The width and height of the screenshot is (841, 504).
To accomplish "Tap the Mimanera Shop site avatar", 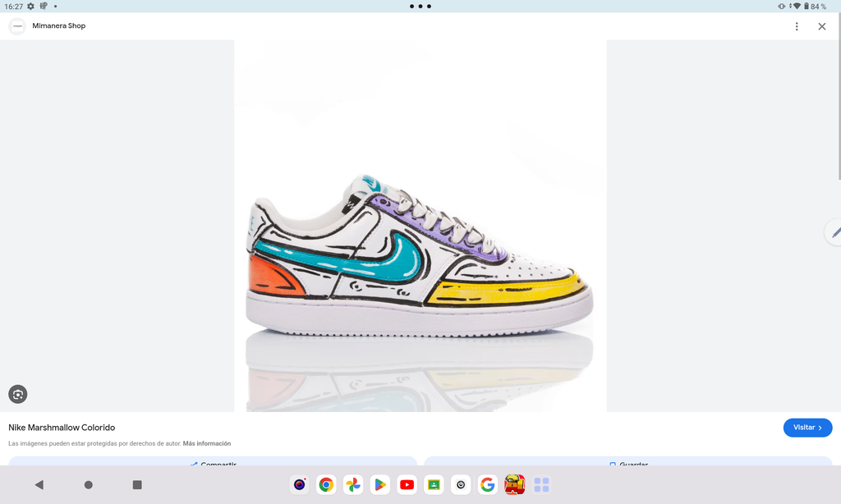I will pos(17,26).
